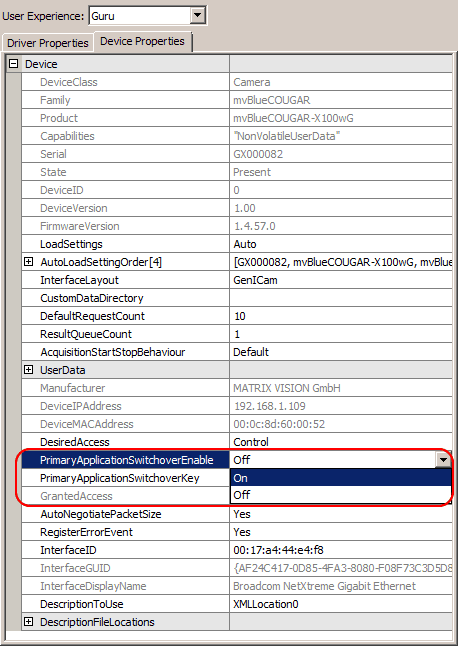
Task: Open the User Experience dropdown
Action: (x=198, y=16)
